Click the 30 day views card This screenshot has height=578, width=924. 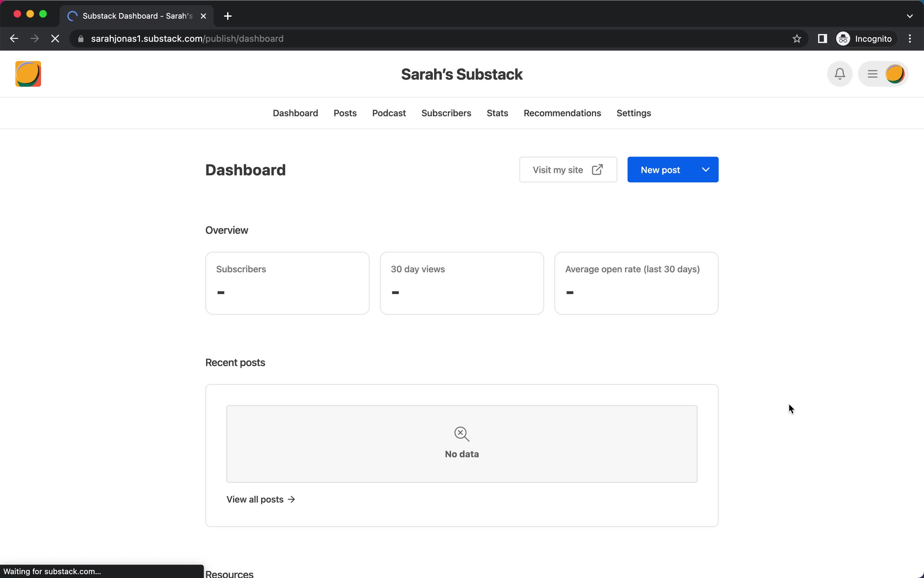(462, 283)
